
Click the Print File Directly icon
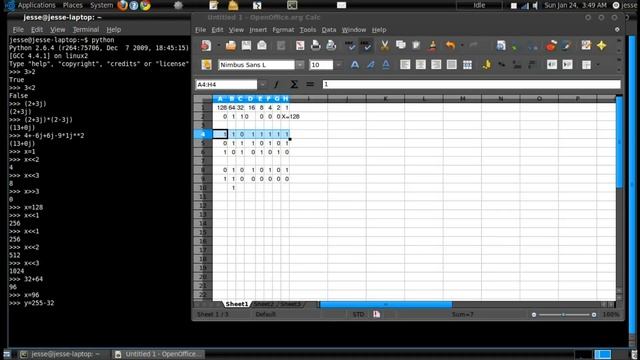pyautogui.click(x=316, y=45)
